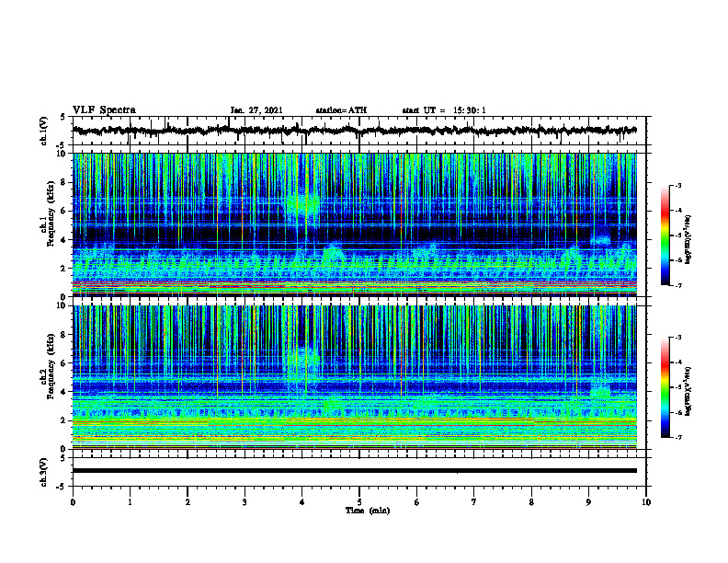Image resolution: width=728 pixels, height=563 pixels.
Task: Click the ch.1 "Frequency (kHz)" axis label
Action: click(x=51, y=214)
